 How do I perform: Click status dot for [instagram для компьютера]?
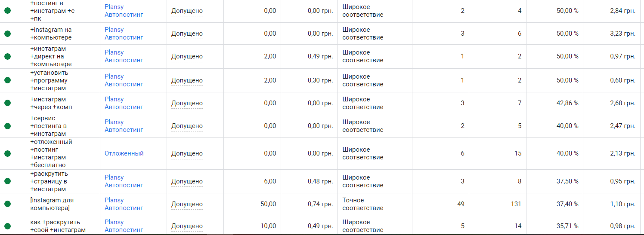(x=7, y=204)
